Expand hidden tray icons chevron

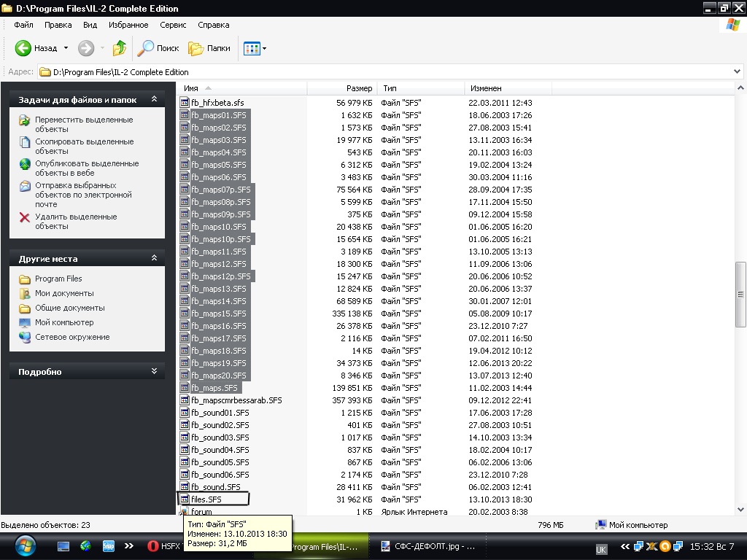point(625,546)
